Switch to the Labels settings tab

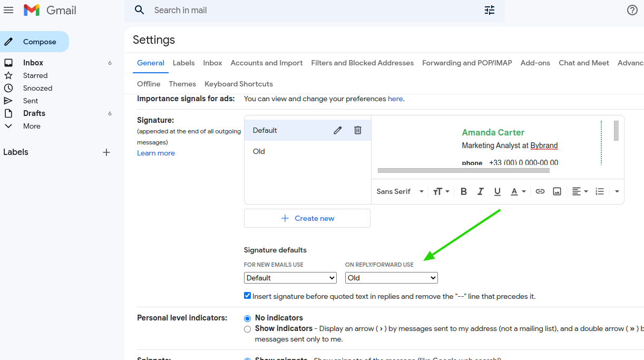pos(183,63)
